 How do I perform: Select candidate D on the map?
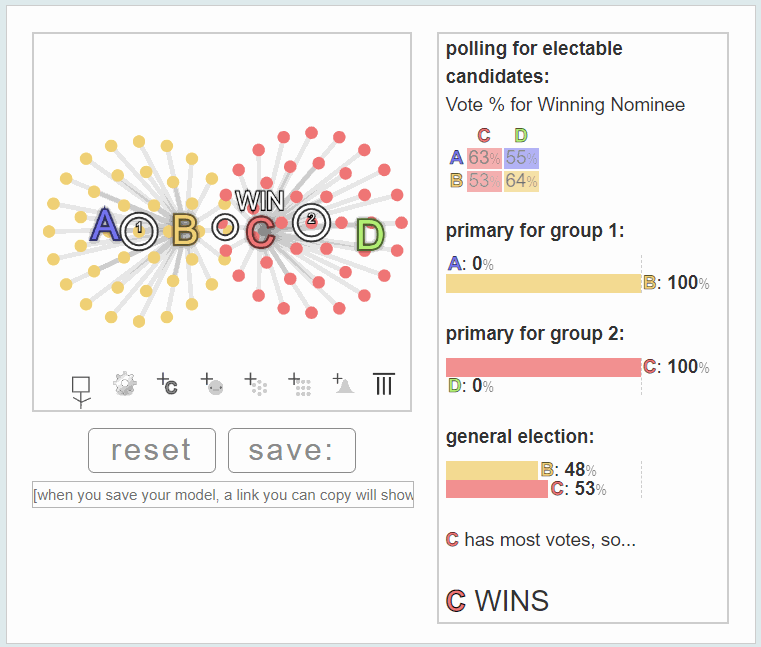(370, 235)
